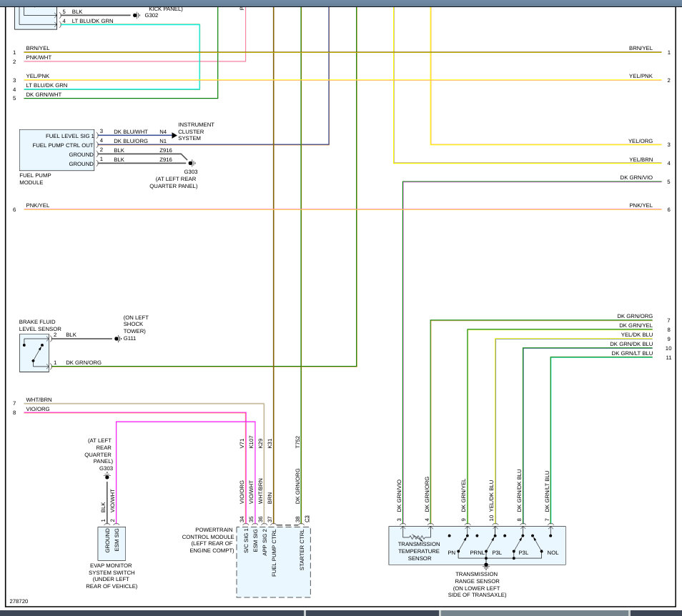The image size is (682, 616).
Task: Click the YEL/ORG wire label at right
Action: coord(641,141)
